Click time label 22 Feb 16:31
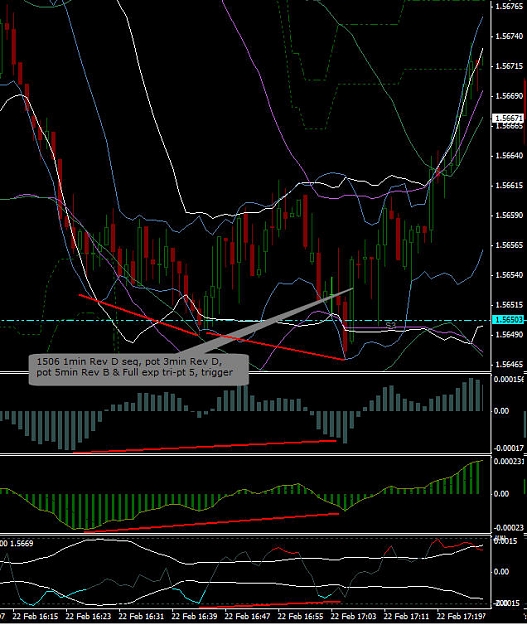 coord(141,616)
